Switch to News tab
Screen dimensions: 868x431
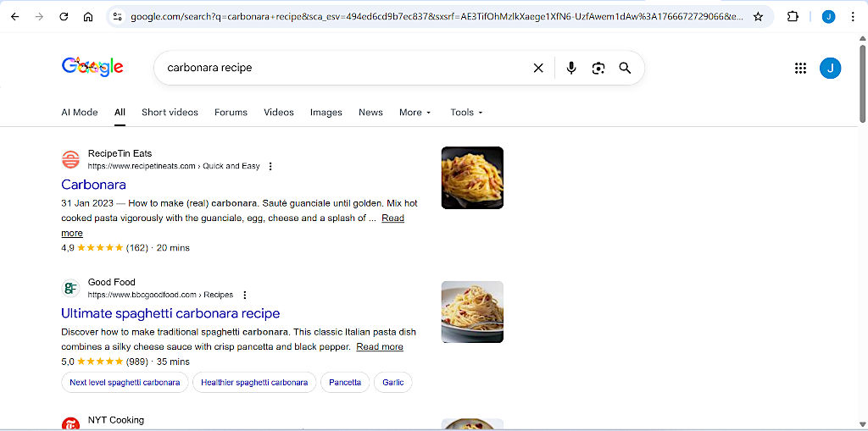(x=371, y=113)
